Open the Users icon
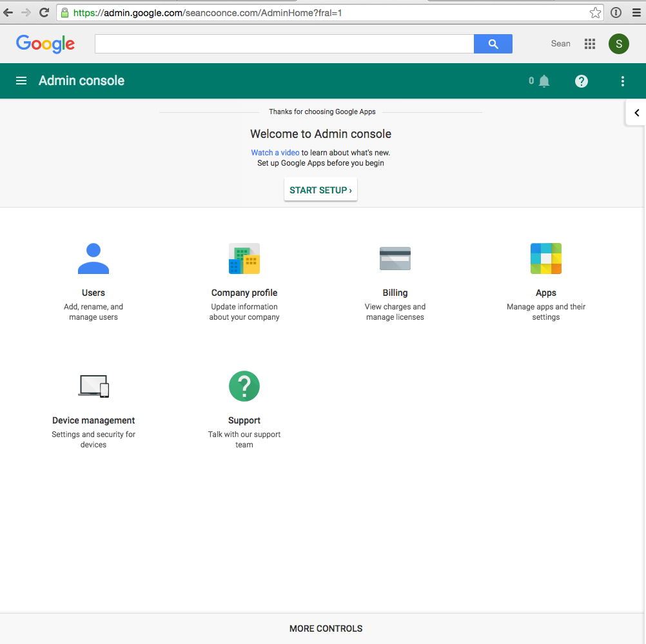 pyautogui.click(x=93, y=259)
